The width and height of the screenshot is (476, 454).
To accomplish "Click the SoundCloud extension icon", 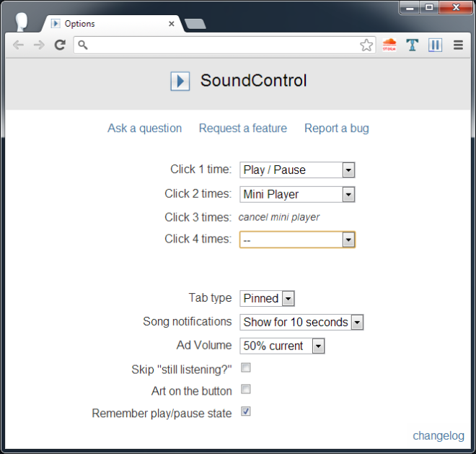I will [x=389, y=45].
